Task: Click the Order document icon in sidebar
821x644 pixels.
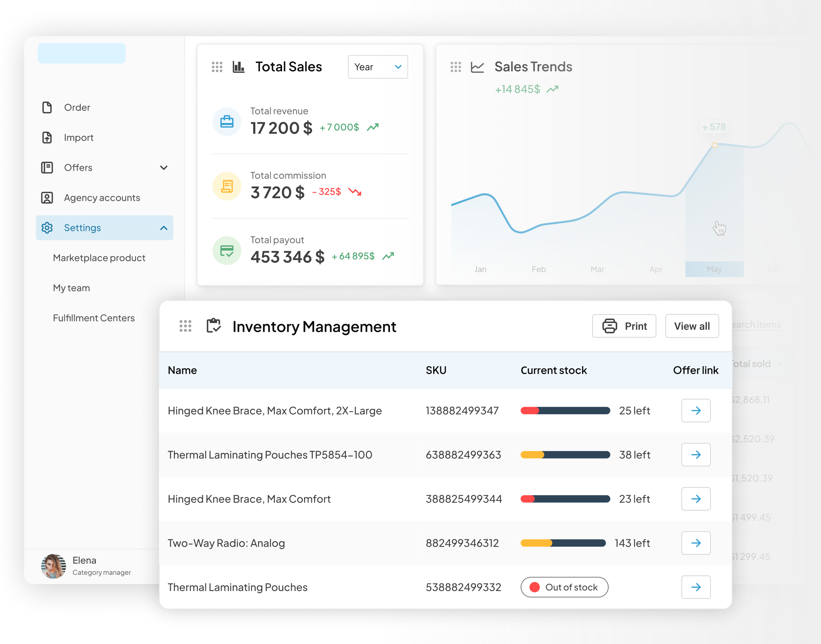Action: 47,108
